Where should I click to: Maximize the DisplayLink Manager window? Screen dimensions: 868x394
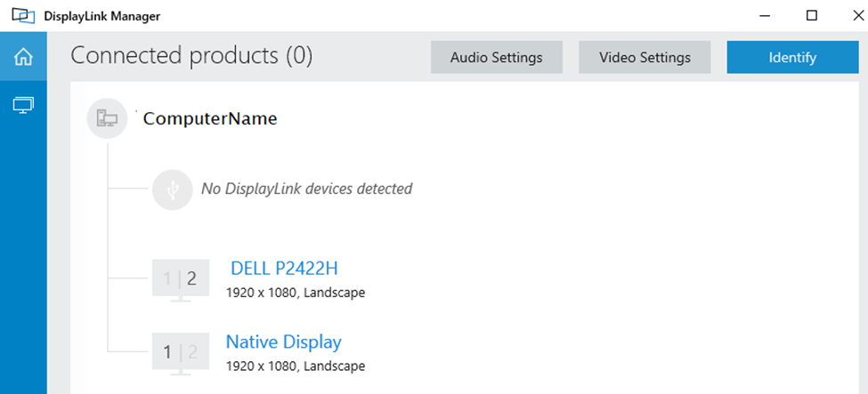coord(812,16)
